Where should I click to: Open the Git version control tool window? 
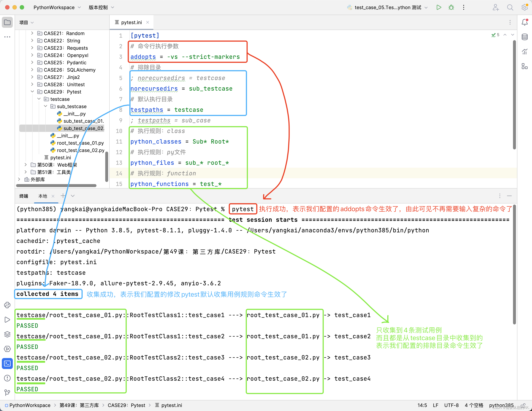(x=7, y=393)
